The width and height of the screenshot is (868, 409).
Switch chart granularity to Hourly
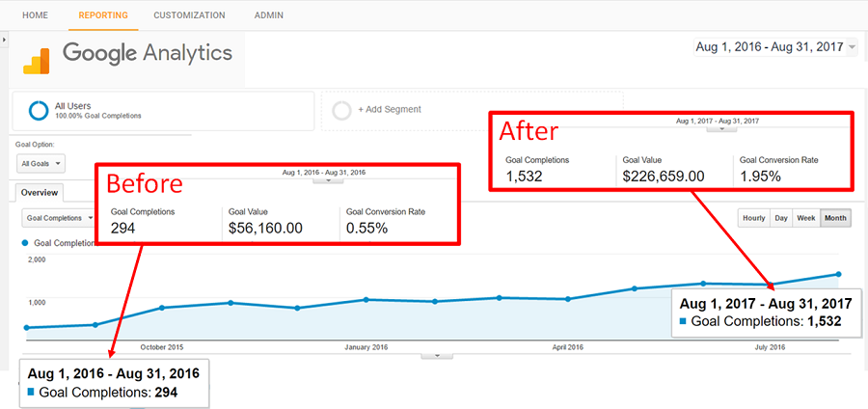(753, 218)
